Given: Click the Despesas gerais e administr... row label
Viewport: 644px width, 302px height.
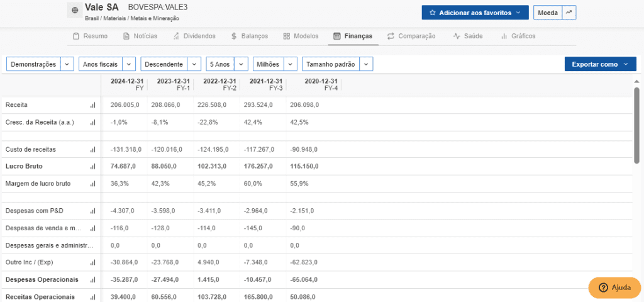Looking at the screenshot, I should pos(50,245).
